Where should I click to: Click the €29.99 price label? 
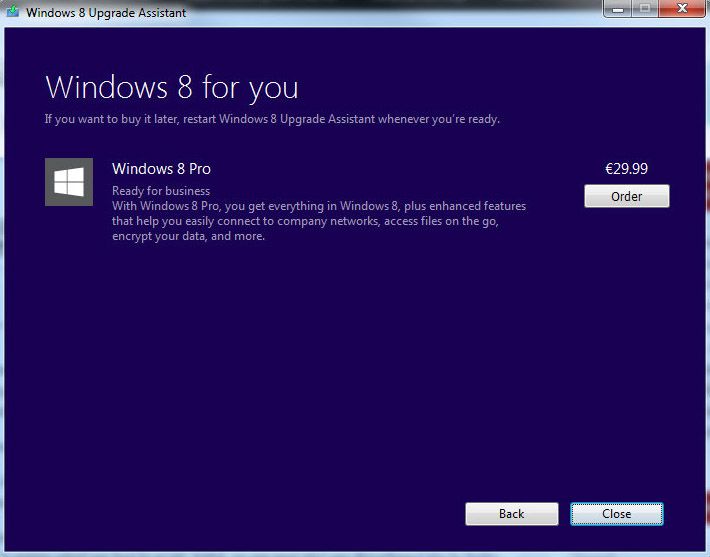coord(627,169)
